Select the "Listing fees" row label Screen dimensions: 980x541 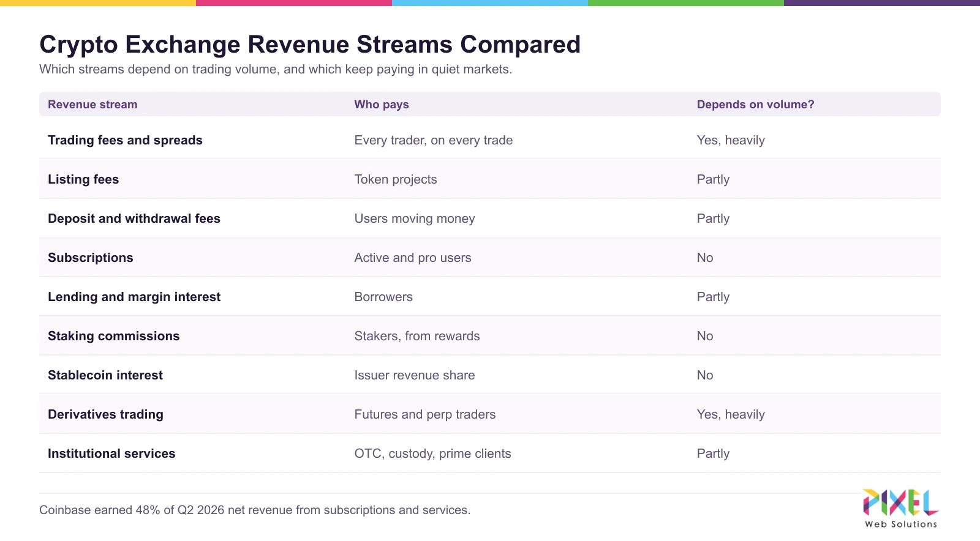[x=83, y=179]
